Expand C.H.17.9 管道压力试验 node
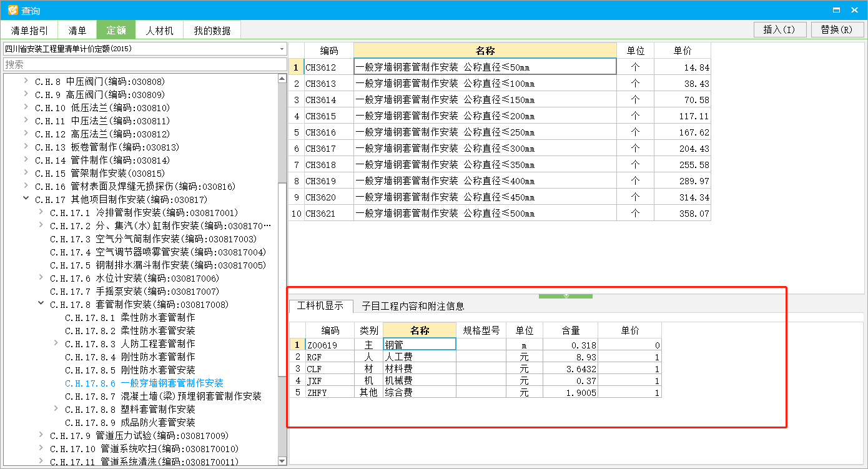This screenshot has height=469, width=868. pyautogui.click(x=41, y=435)
